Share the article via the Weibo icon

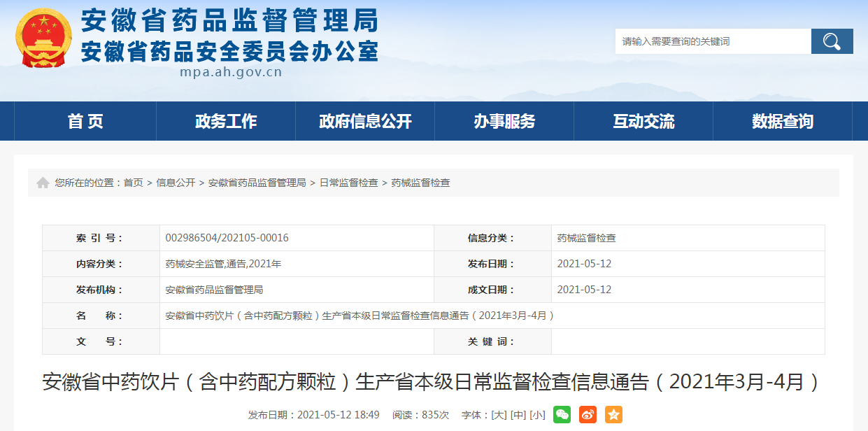click(587, 415)
